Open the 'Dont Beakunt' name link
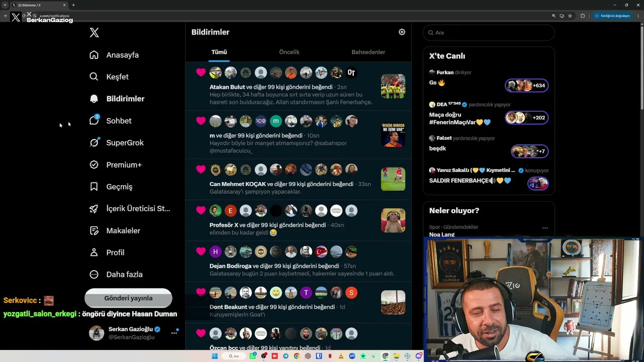 click(x=228, y=307)
